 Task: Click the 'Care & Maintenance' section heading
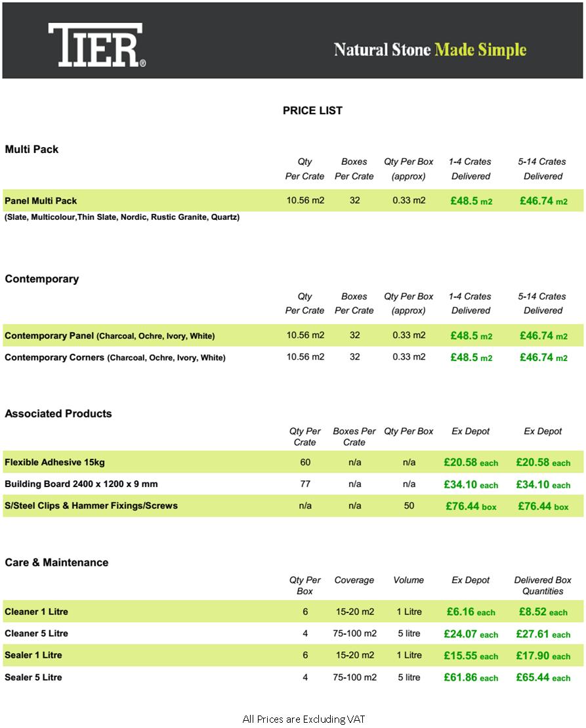click(x=56, y=563)
